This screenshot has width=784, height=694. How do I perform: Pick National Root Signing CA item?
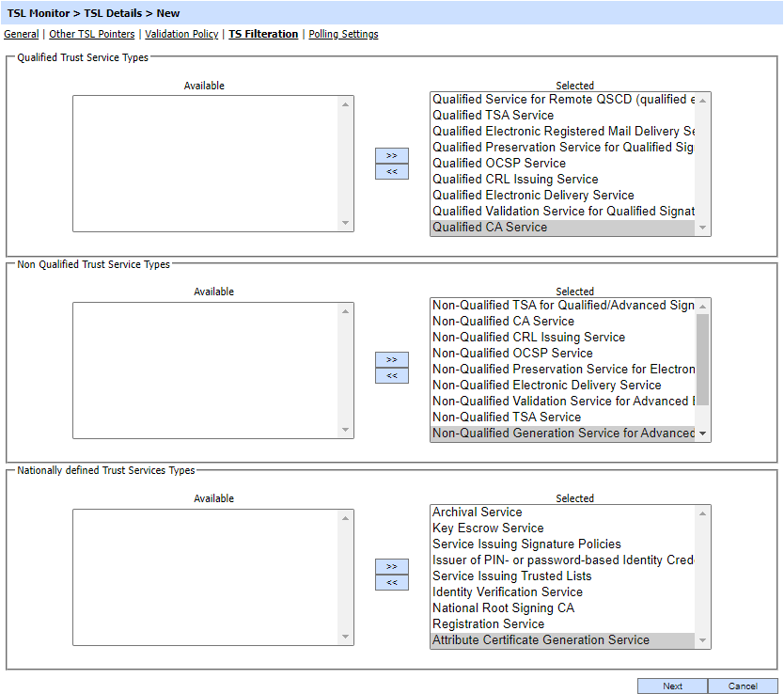(503, 607)
